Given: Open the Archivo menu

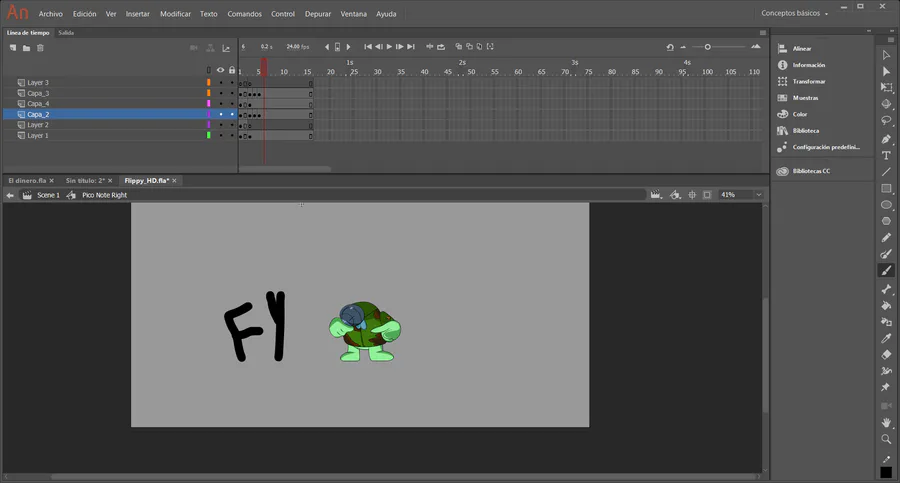Looking at the screenshot, I should point(51,14).
